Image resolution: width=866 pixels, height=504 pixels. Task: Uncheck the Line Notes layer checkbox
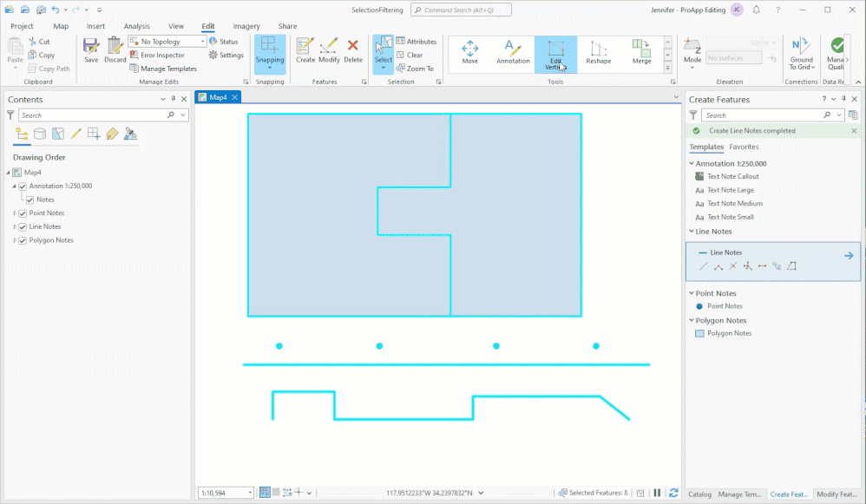(x=21, y=226)
